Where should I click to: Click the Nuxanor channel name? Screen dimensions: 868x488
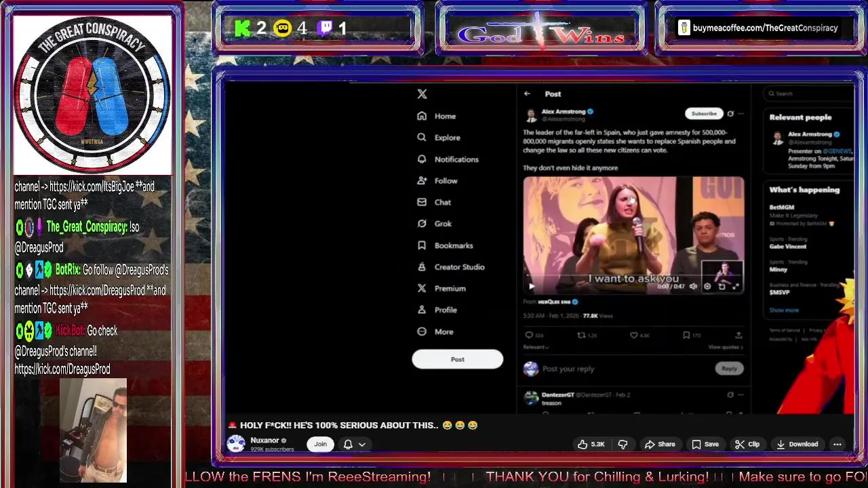264,441
